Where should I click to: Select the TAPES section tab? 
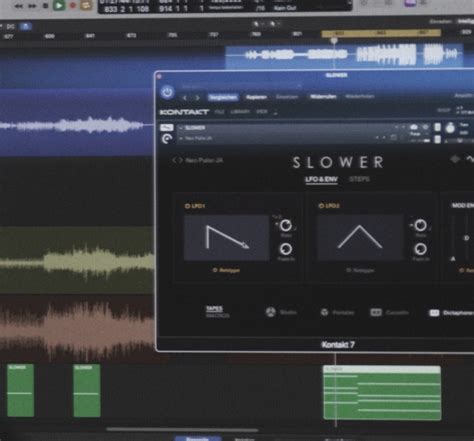click(214, 309)
